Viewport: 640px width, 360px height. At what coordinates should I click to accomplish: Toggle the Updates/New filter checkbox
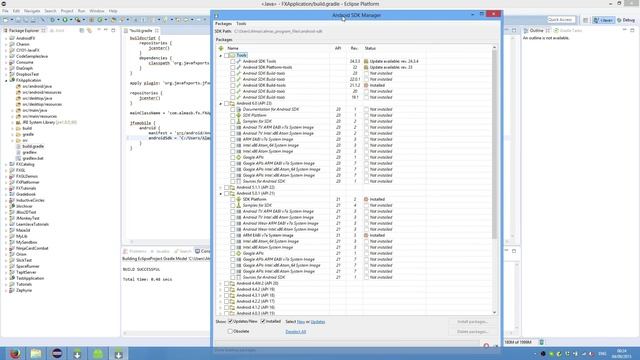tap(230, 322)
